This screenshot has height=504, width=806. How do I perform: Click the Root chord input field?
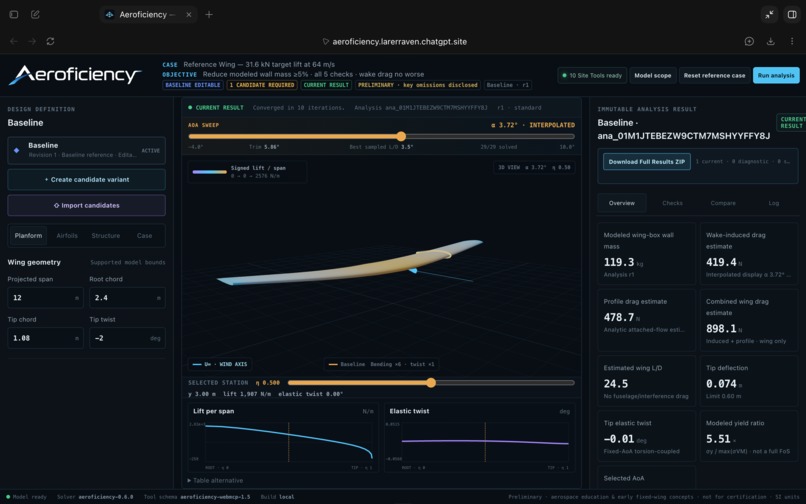[127, 298]
